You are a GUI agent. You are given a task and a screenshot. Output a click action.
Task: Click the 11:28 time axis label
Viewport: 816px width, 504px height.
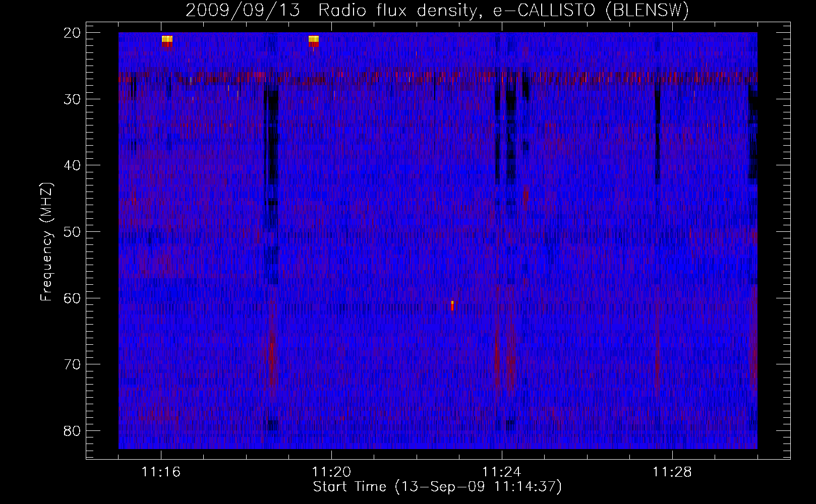click(x=672, y=472)
